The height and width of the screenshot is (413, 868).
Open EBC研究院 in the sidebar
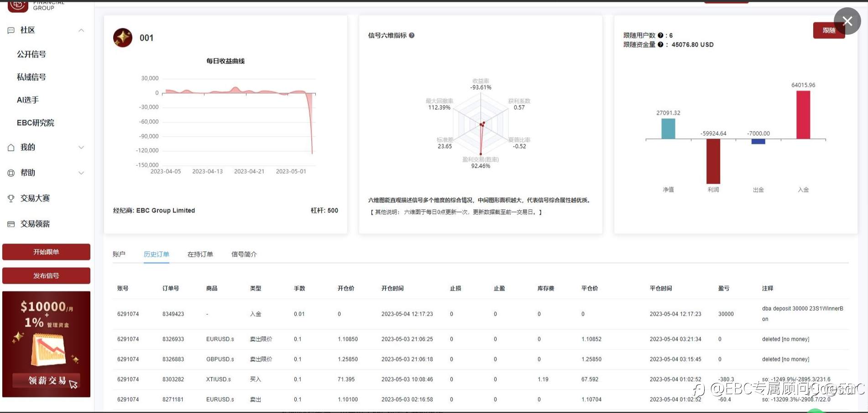[36, 122]
